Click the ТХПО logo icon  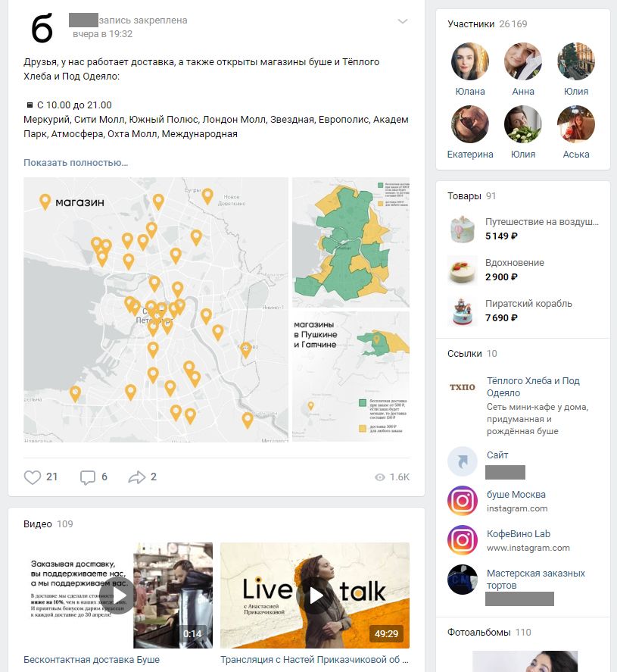(463, 387)
